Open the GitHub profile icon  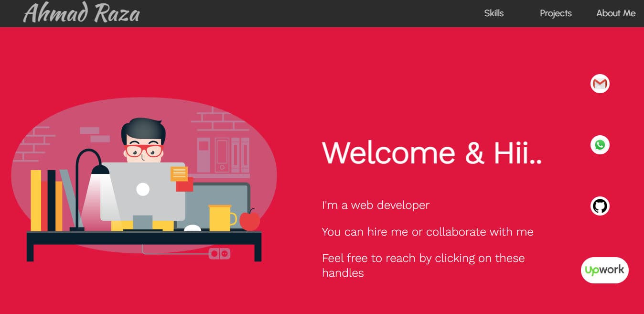coord(600,206)
